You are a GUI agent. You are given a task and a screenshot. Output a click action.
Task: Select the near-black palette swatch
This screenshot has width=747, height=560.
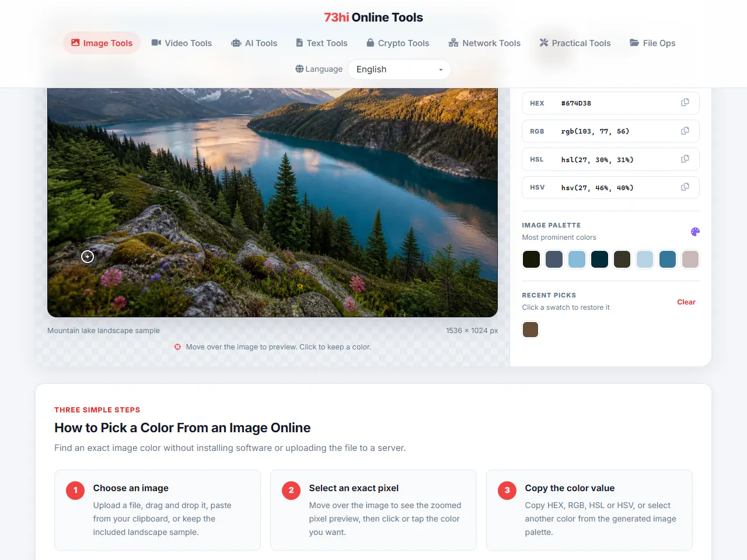tap(531, 259)
